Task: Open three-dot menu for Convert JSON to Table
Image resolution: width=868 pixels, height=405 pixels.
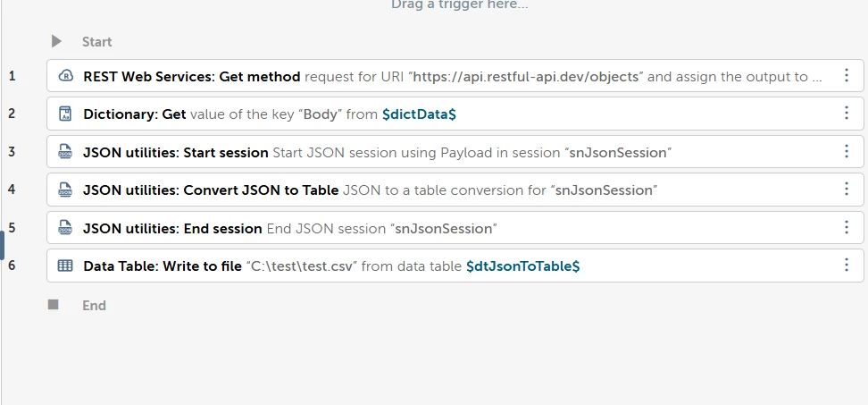Action: click(x=846, y=190)
